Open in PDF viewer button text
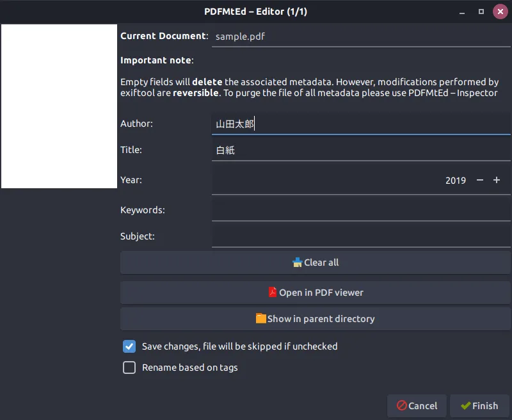 tap(321, 293)
